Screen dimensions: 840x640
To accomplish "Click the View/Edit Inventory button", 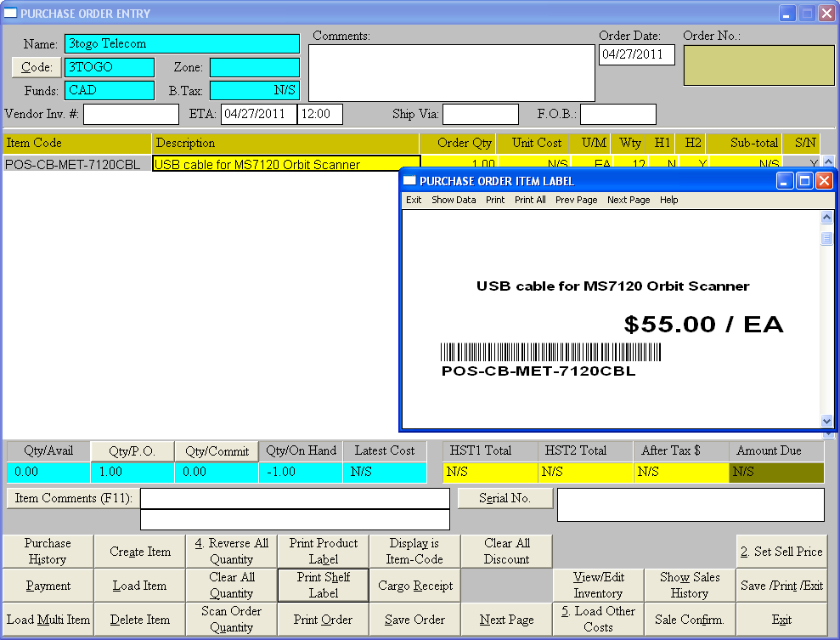I will (598, 585).
